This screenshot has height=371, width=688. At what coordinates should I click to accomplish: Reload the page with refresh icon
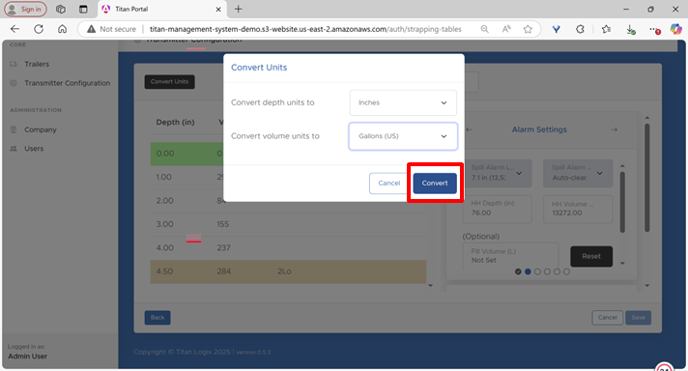point(39,29)
